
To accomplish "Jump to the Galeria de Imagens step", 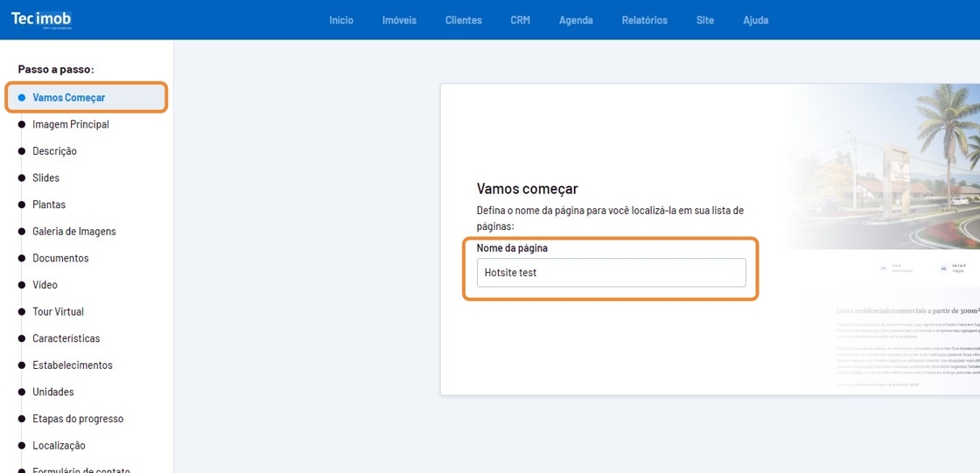I will click(x=73, y=232).
